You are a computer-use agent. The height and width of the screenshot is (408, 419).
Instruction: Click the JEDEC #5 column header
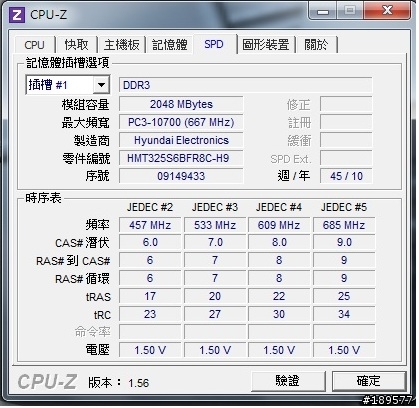[344, 207]
